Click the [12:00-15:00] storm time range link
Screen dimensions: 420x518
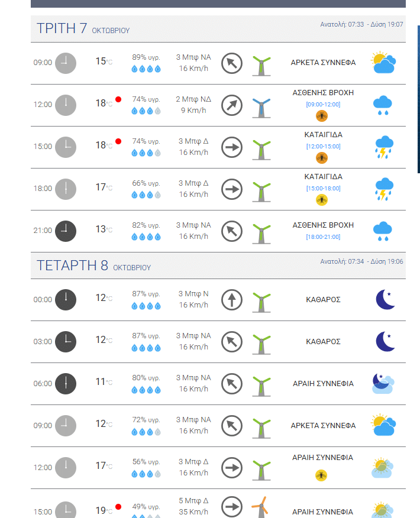tap(323, 146)
